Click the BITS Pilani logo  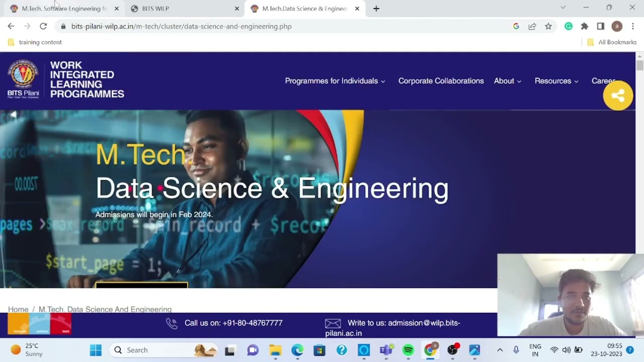point(23,79)
